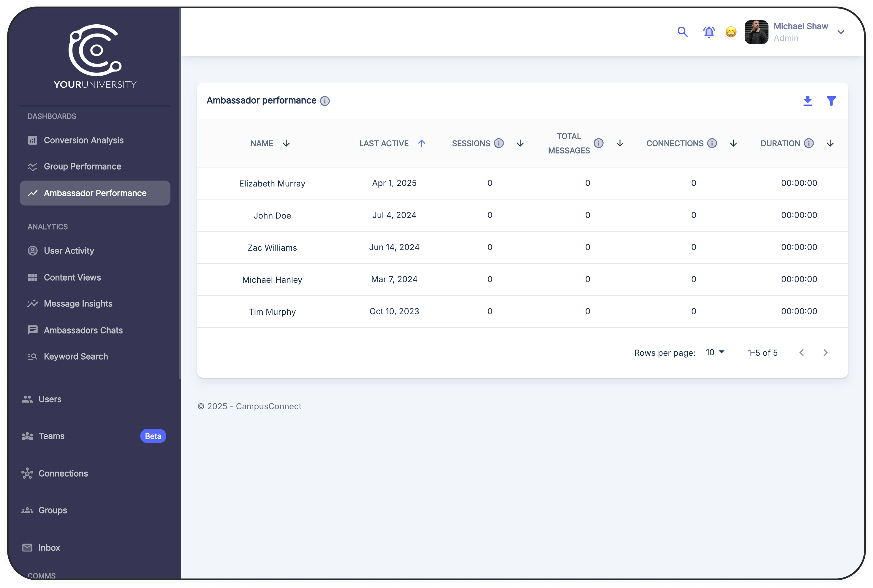Click the TOTAL MESSAGES header text
Image resolution: width=873 pixels, height=588 pixels.
coord(569,143)
